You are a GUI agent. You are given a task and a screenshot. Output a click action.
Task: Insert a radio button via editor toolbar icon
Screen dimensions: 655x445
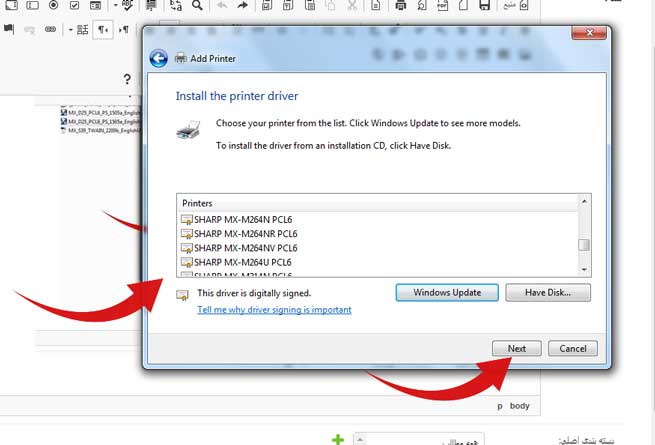coord(53,5)
